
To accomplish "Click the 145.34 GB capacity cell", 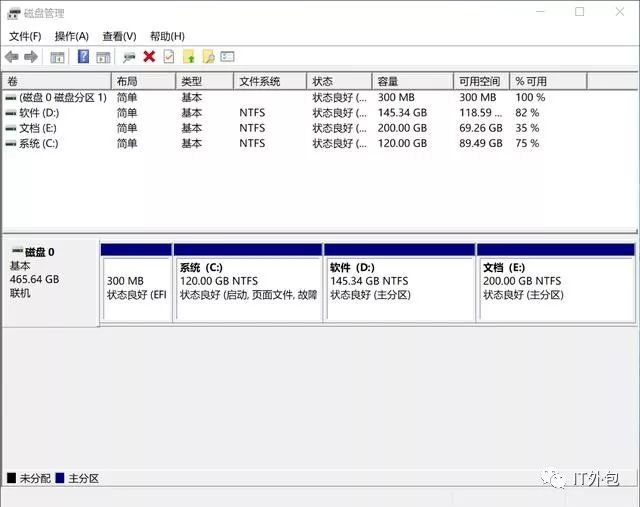I will pos(402,113).
